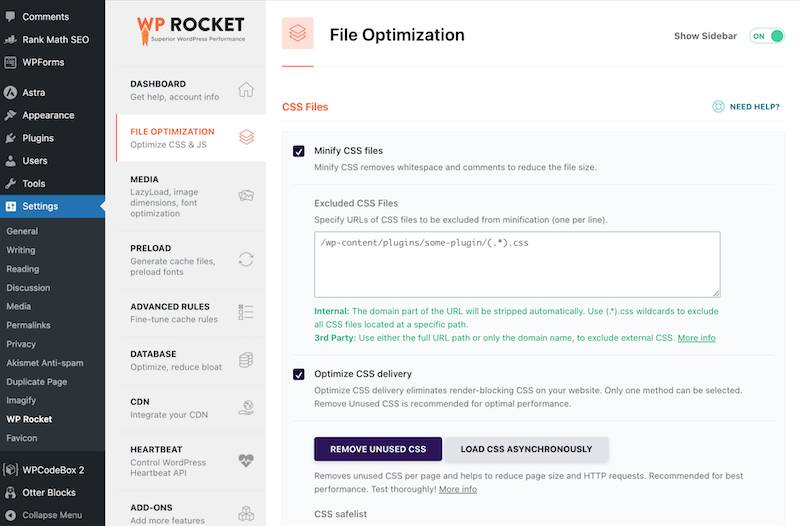Click the Tools wrench icon

pyautogui.click(x=10, y=183)
